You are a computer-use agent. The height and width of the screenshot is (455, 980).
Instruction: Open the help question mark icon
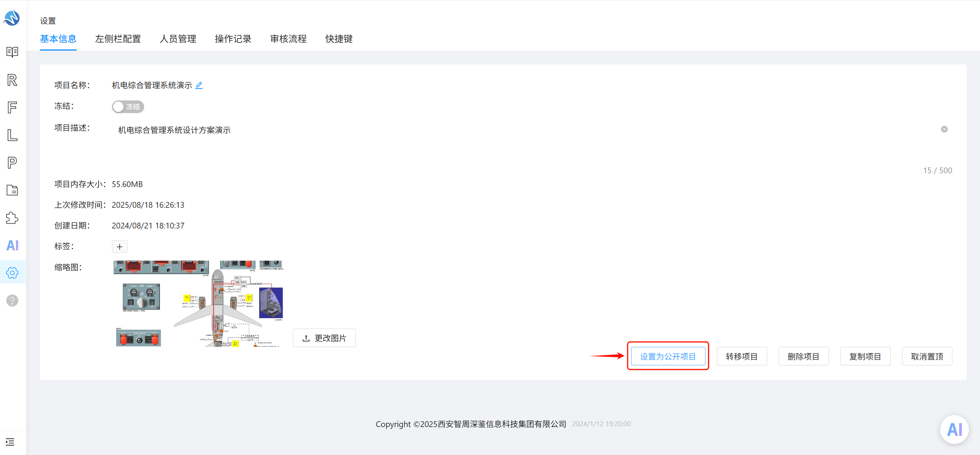(x=12, y=301)
